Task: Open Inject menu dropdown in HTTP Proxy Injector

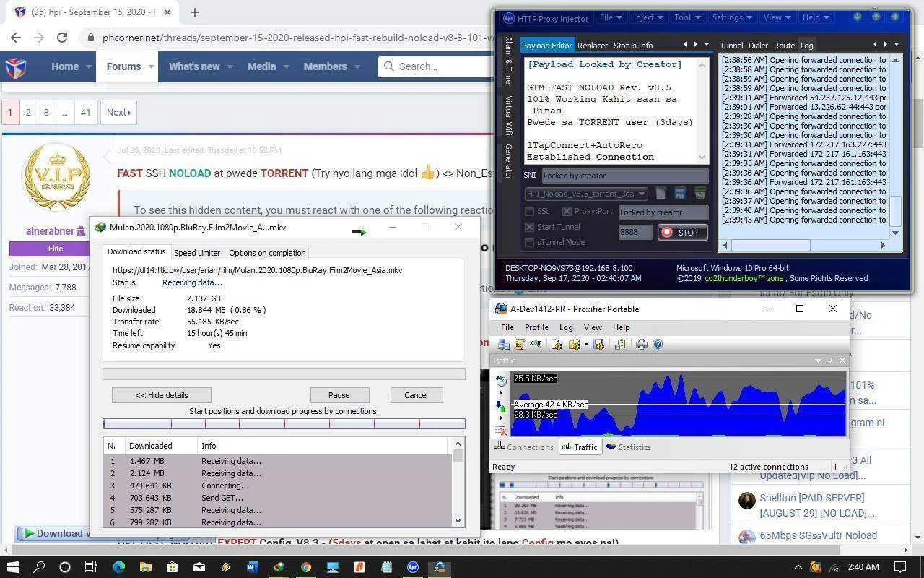Action: pos(648,17)
